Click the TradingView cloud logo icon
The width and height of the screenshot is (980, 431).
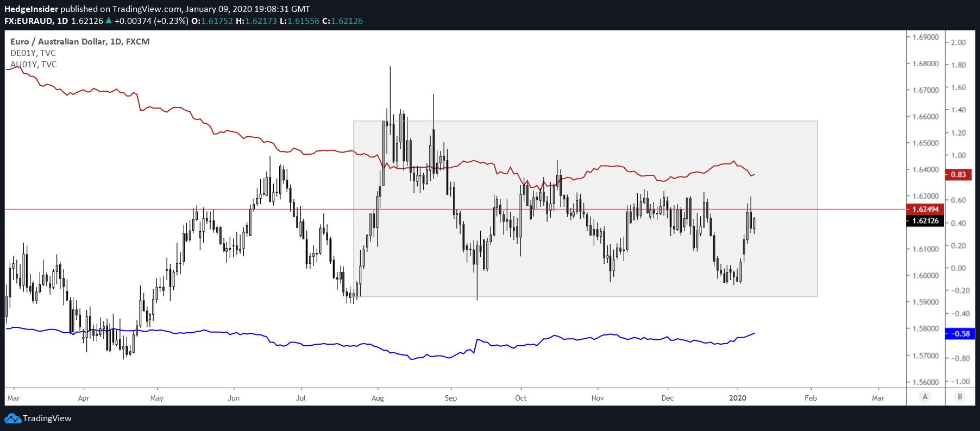point(12,419)
